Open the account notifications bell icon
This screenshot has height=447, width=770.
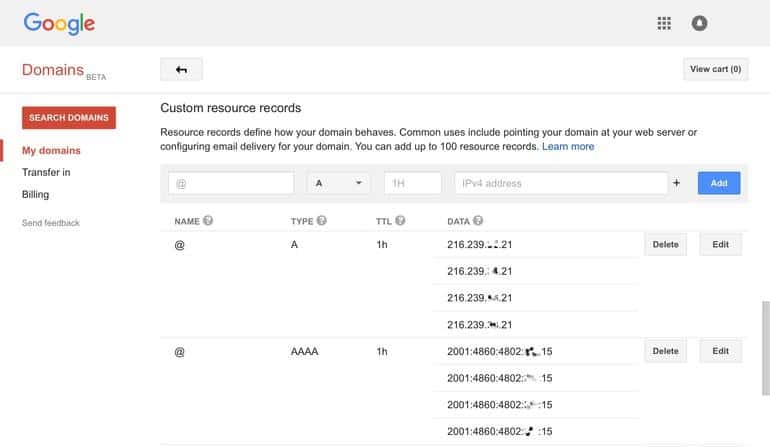click(x=699, y=23)
